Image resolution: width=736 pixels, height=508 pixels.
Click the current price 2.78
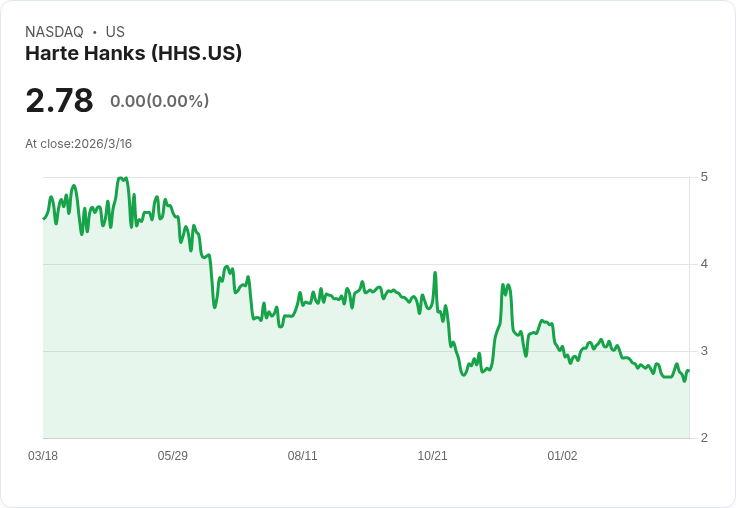tap(59, 101)
